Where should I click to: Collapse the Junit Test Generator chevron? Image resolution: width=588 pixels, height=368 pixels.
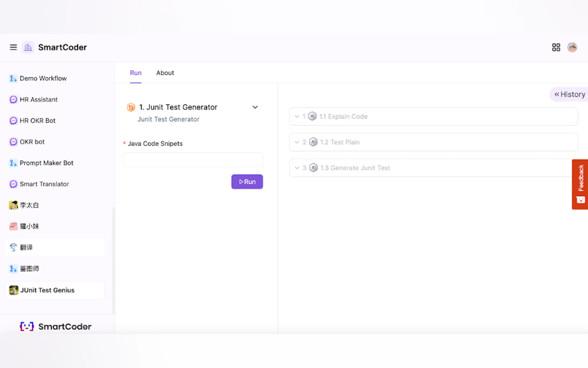click(x=255, y=107)
